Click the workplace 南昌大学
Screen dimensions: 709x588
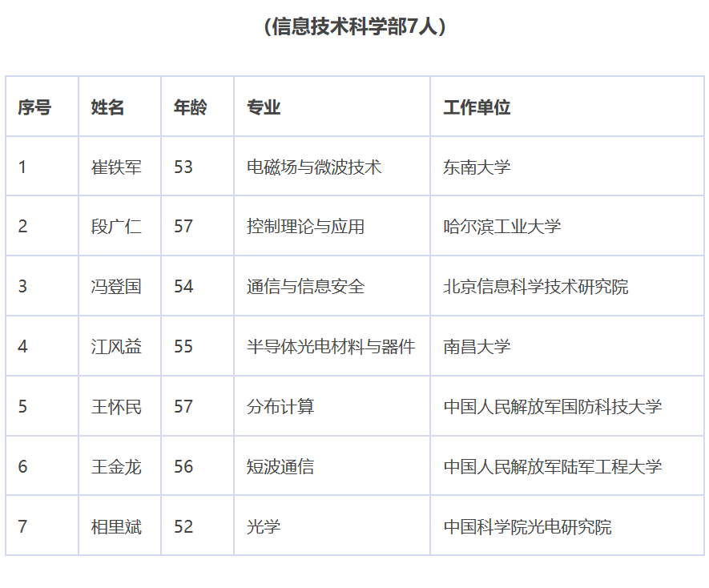point(477,346)
